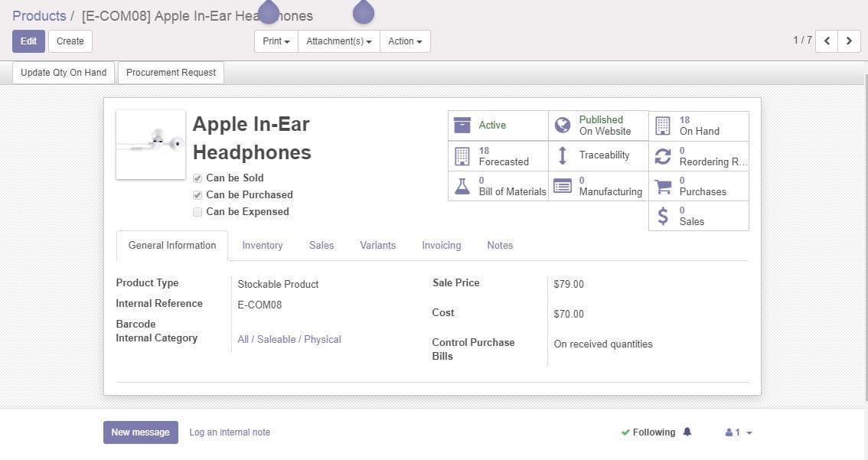Click the Active archive box icon

pos(462,125)
